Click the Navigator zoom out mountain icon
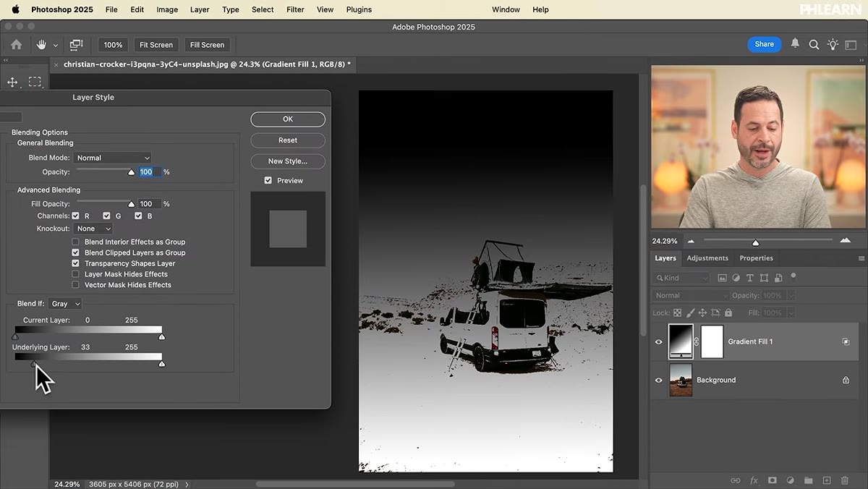This screenshot has width=868, height=489. 691,241
